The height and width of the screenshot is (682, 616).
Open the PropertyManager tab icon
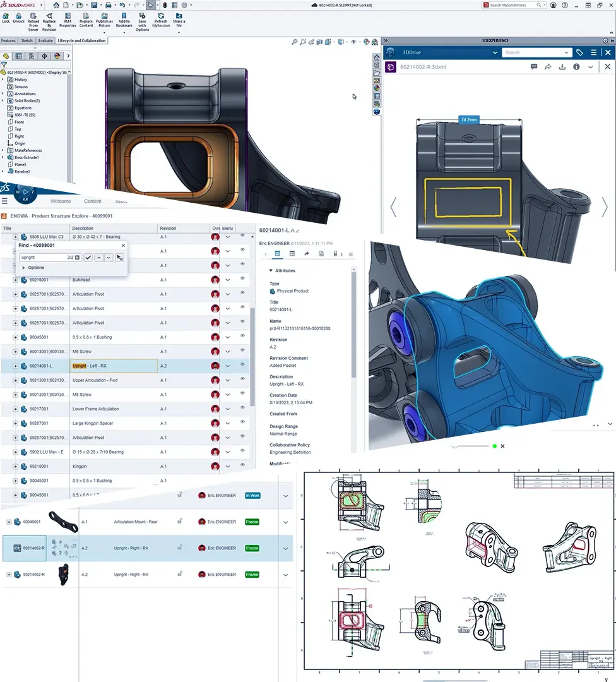click(x=19, y=56)
